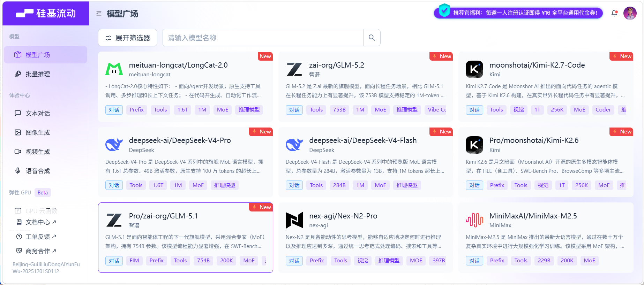Click the picture icon beside 图像生成

(18, 132)
